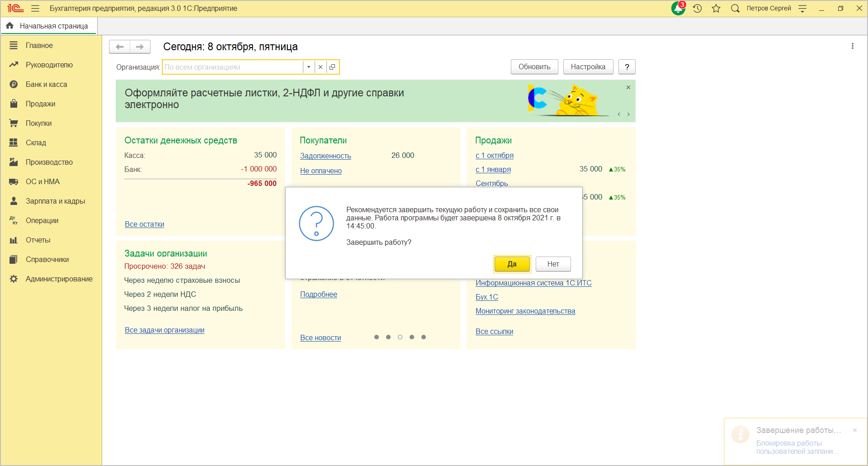Open notifications bell with badge 3
This screenshot has height=466, width=868.
pyautogui.click(x=678, y=8)
